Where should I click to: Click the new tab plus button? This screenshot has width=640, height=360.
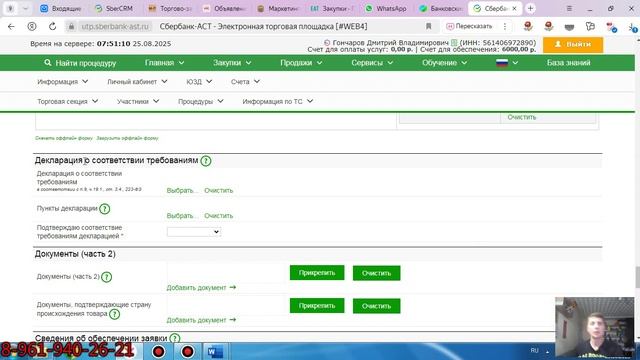point(530,8)
